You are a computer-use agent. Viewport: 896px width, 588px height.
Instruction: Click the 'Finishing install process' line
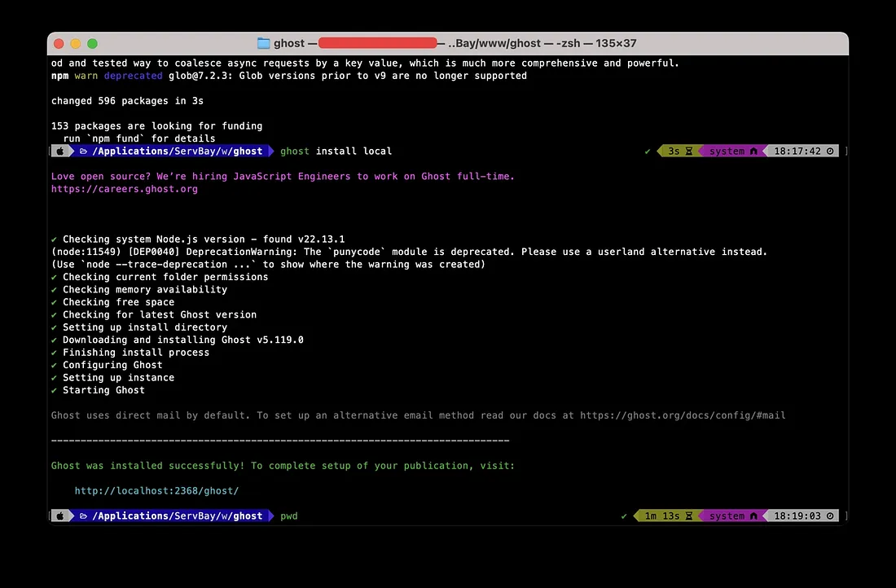pos(136,353)
